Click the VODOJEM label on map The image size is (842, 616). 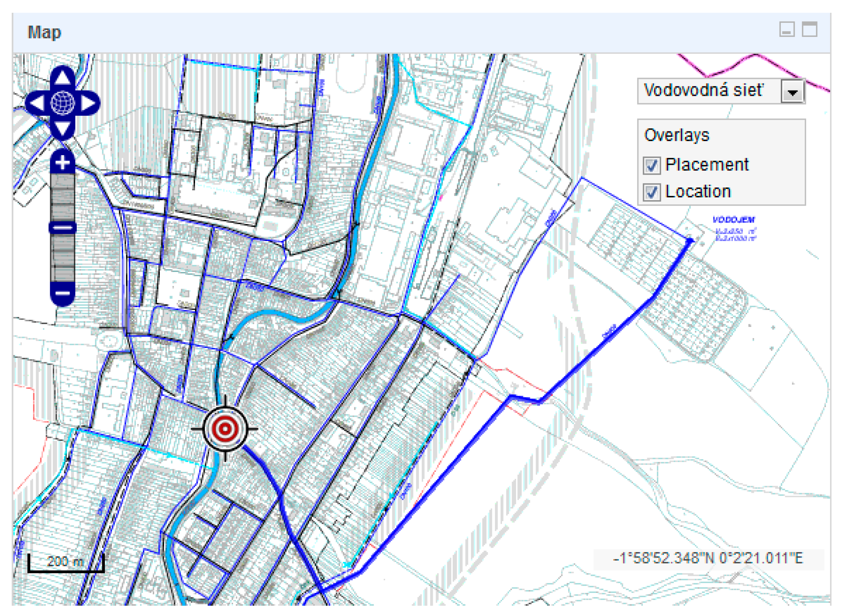[x=733, y=220]
